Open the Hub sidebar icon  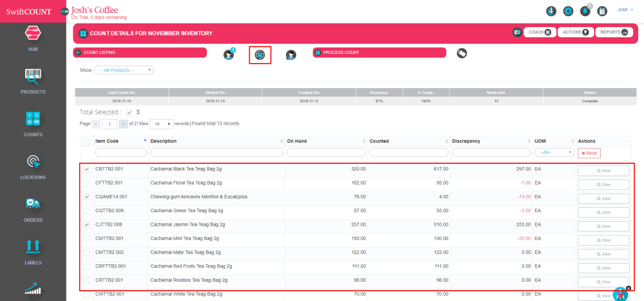click(33, 33)
